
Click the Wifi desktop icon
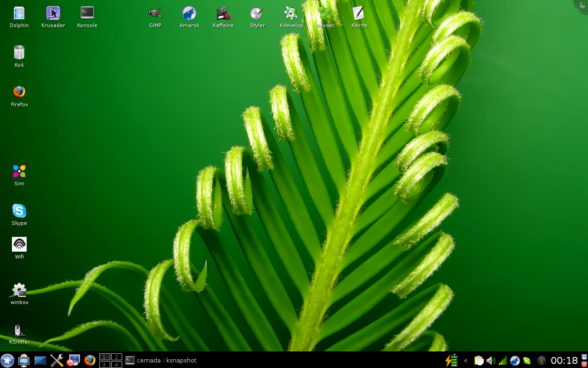point(19,245)
